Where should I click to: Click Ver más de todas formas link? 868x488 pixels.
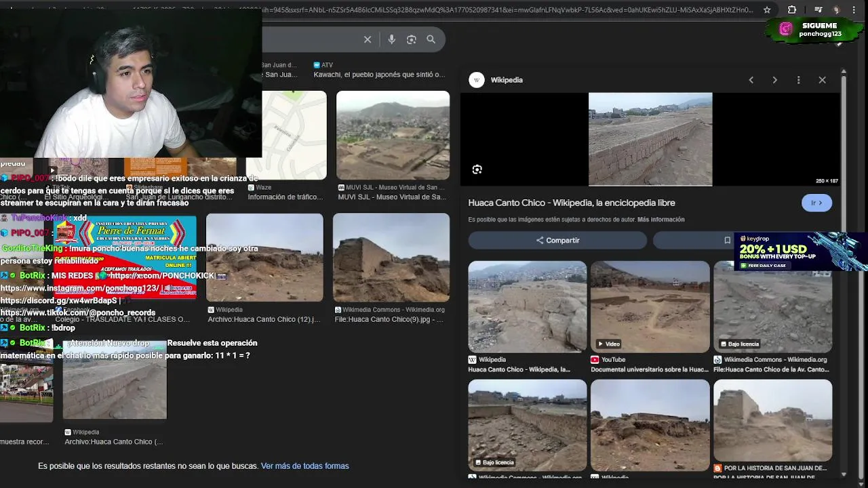[x=304, y=466]
